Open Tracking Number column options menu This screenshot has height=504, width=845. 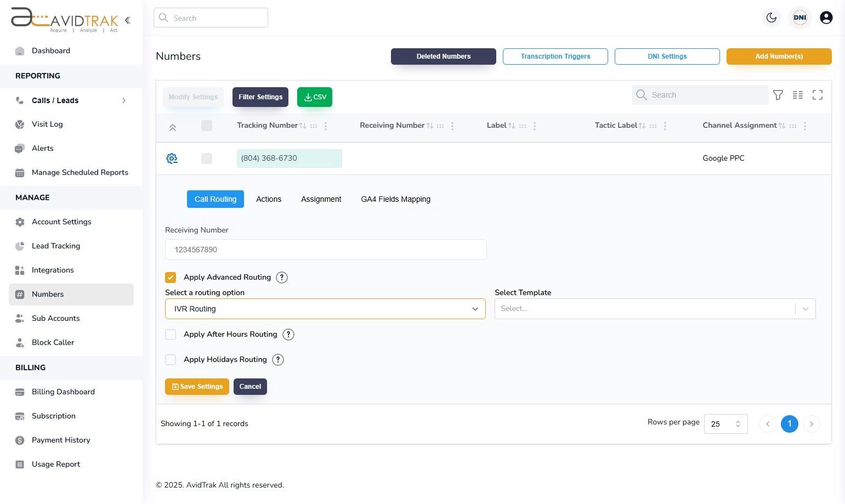click(x=326, y=126)
